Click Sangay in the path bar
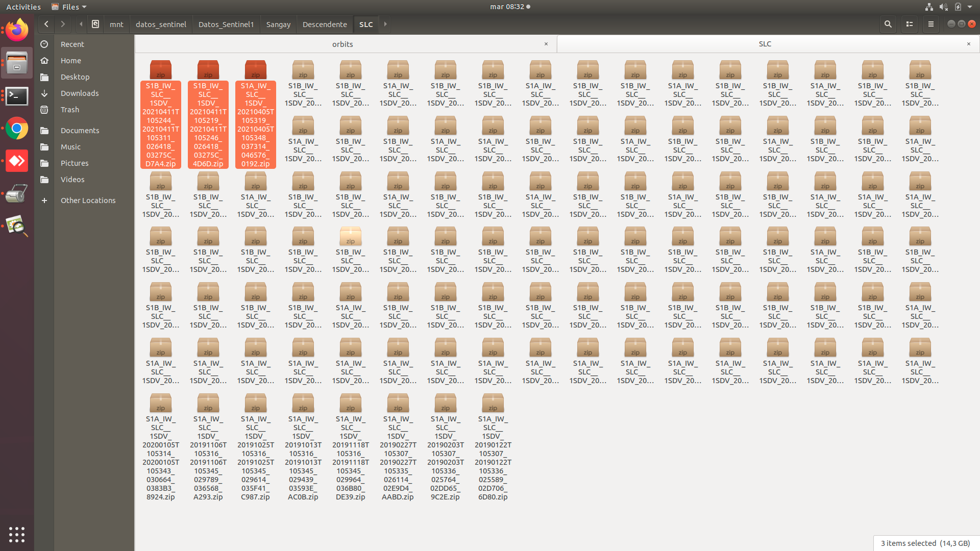Viewport: 980px width, 551px height. pyautogui.click(x=278, y=24)
